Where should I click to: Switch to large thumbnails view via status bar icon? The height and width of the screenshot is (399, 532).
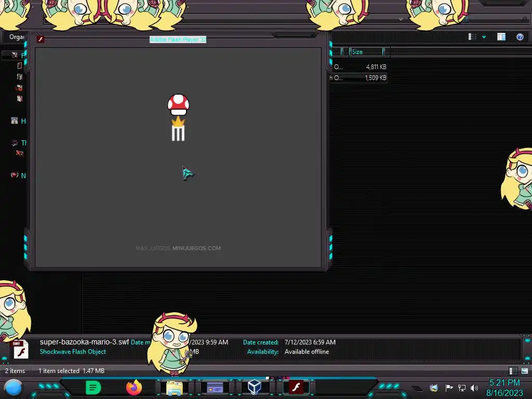tap(525, 371)
